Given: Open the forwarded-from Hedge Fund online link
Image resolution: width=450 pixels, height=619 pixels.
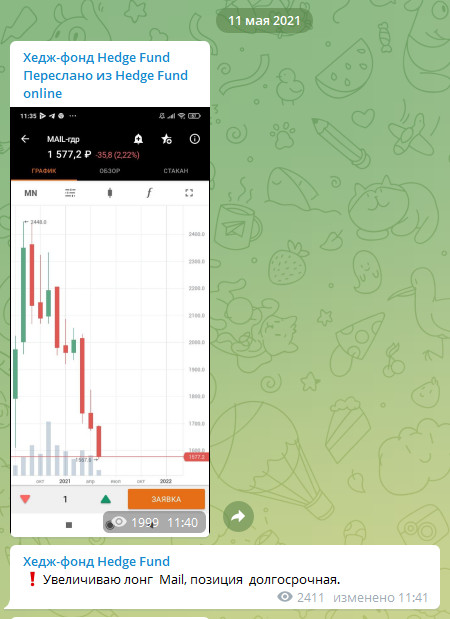Looking at the screenshot, I should click(x=105, y=84).
